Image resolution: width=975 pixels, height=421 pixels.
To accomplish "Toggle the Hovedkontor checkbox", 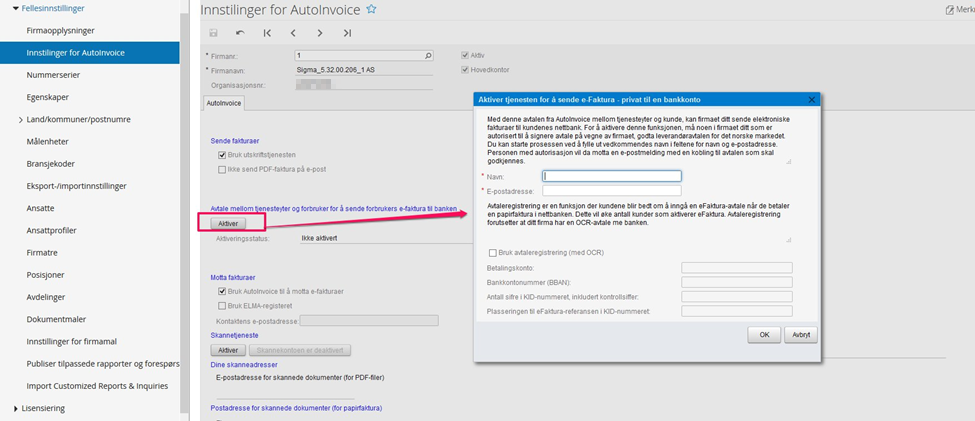I will [464, 70].
